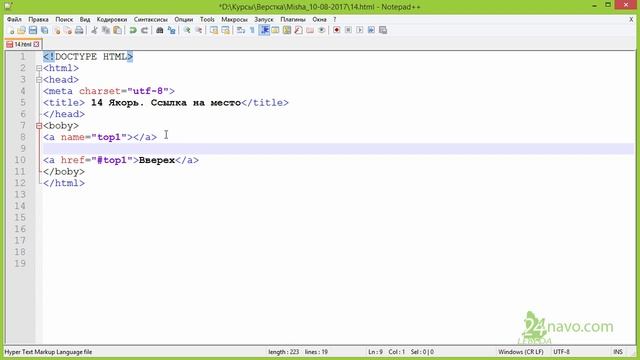The height and width of the screenshot is (360, 640).
Task: Click Run macro multiple times icon
Action: click(x=371, y=30)
